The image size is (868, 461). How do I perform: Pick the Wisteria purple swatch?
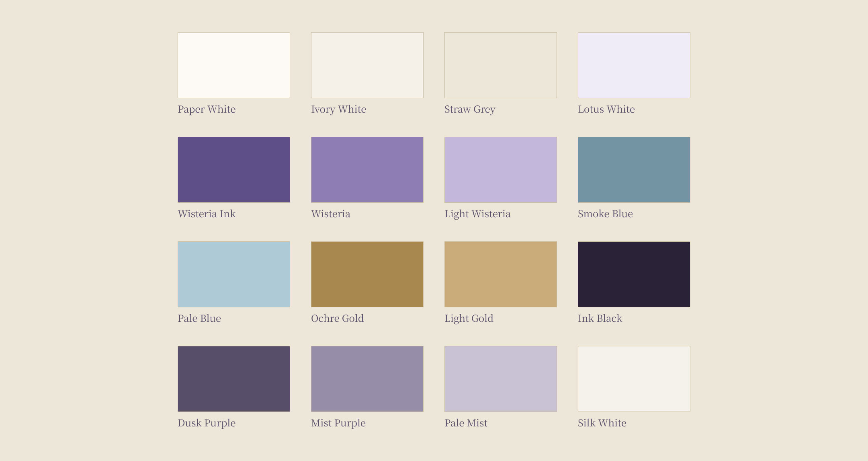(367, 170)
